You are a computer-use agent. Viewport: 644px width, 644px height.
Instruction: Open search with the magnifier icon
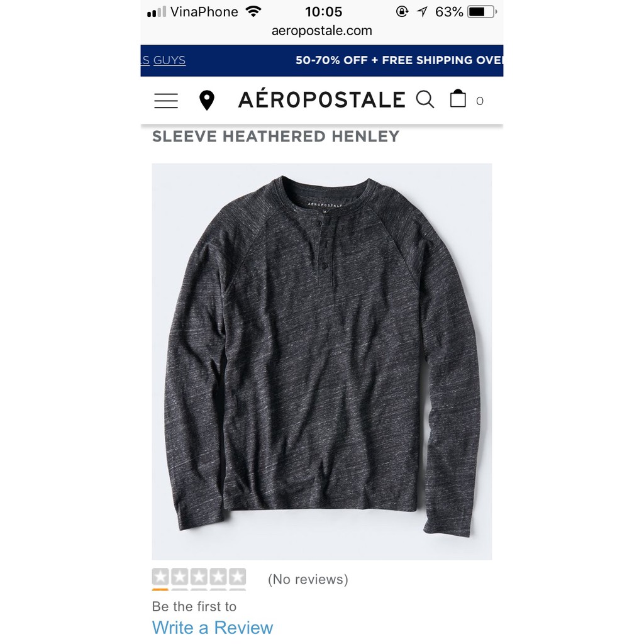tap(425, 100)
